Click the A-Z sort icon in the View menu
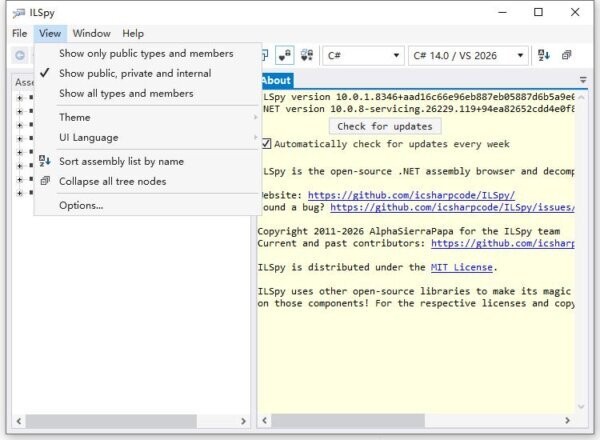 tap(45, 161)
